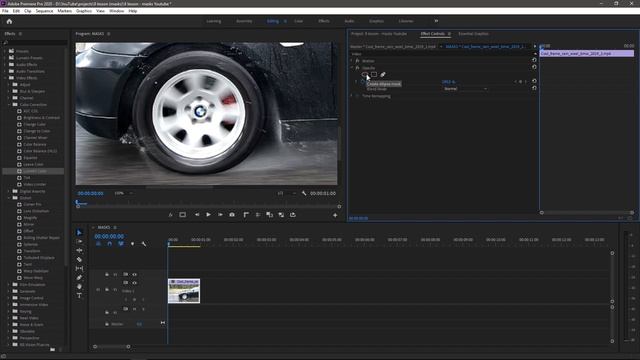Image resolution: width=640 pixels, height=360 pixels.
Task: Toggle insert sequences as nests option
Action: click(98, 244)
